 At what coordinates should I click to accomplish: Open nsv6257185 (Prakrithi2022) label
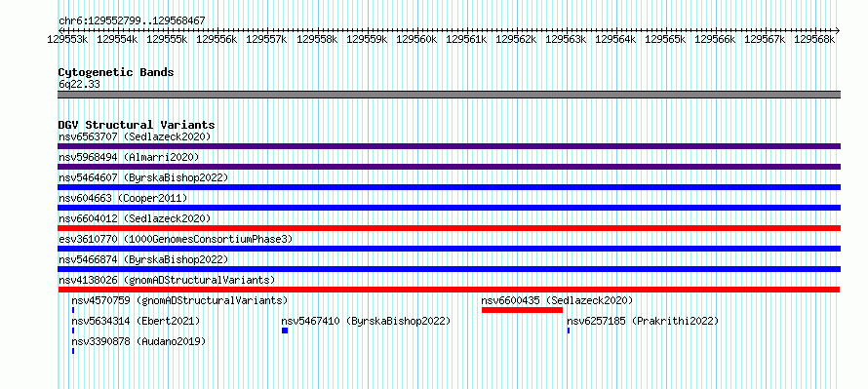click(643, 321)
